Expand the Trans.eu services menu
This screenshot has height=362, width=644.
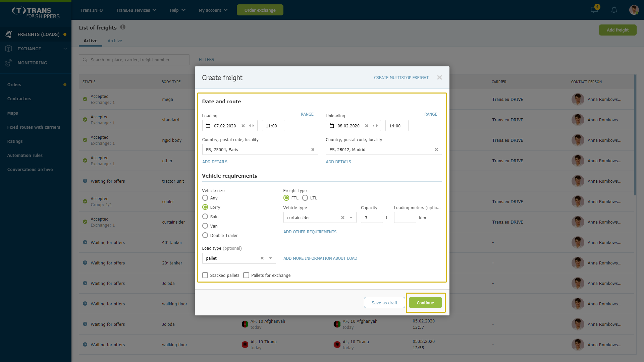(x=136, y=10)
